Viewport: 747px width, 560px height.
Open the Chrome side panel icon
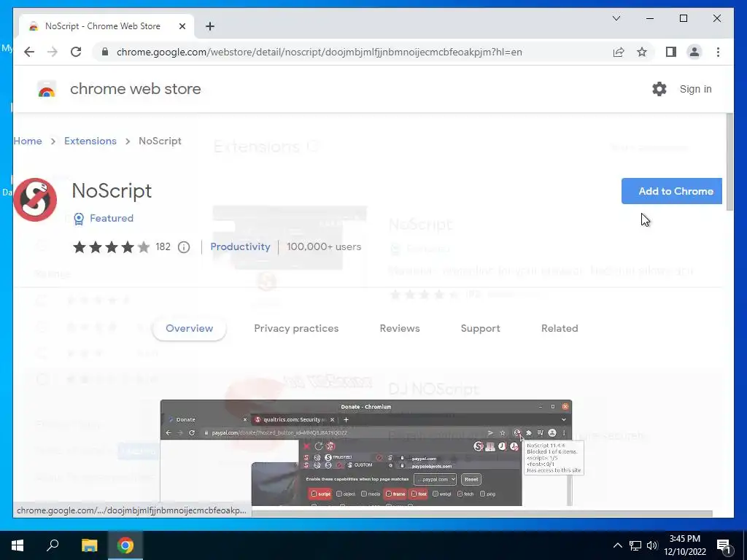pyautogui.click(x=671, y=52)
